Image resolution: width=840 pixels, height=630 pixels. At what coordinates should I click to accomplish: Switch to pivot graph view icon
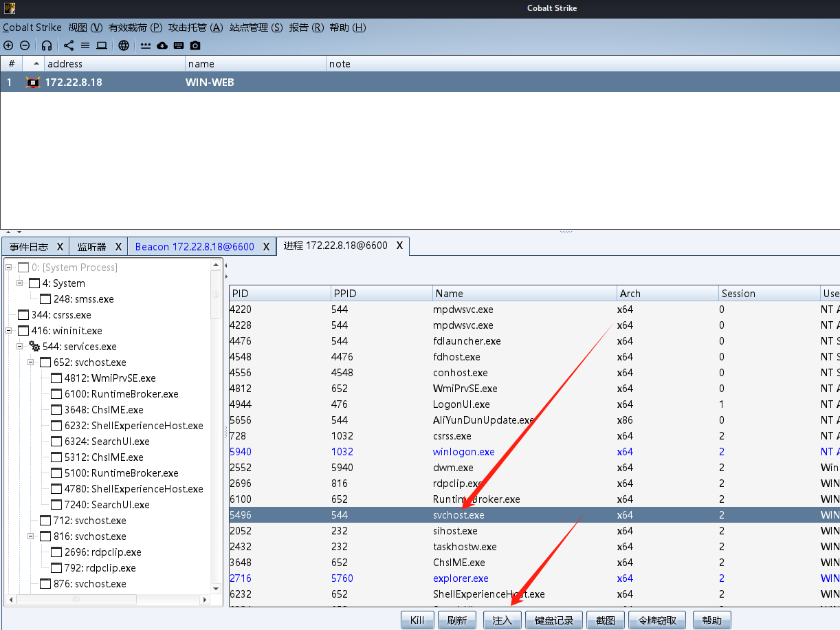69,45
